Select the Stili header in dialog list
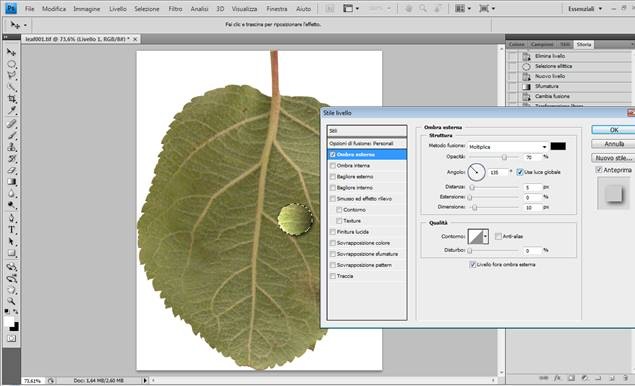The image size is (635, 386). (367, 131)
